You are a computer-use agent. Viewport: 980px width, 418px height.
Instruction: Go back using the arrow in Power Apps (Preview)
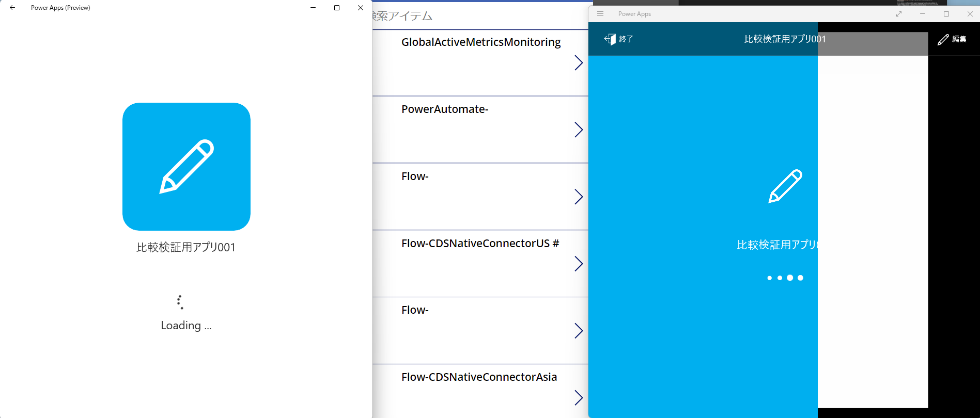[x=12, y=8]
